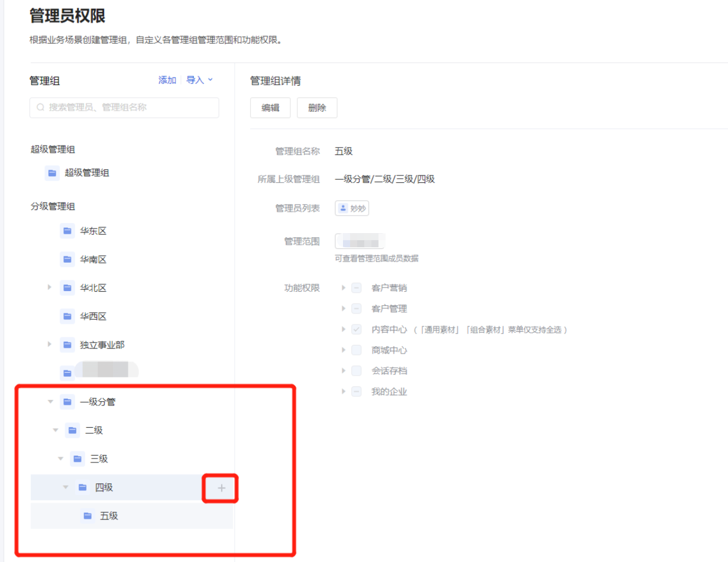Screen dimensions: 728x562
Task: Click the 内容中心 permission label
Action: click(389, 330)
